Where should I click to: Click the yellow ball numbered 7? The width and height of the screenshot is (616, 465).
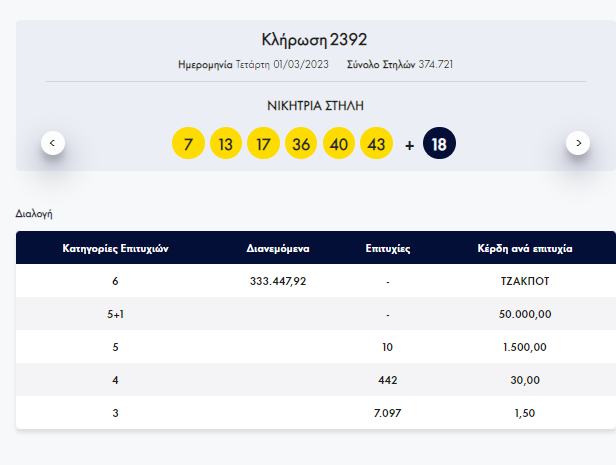pos(188,144)
